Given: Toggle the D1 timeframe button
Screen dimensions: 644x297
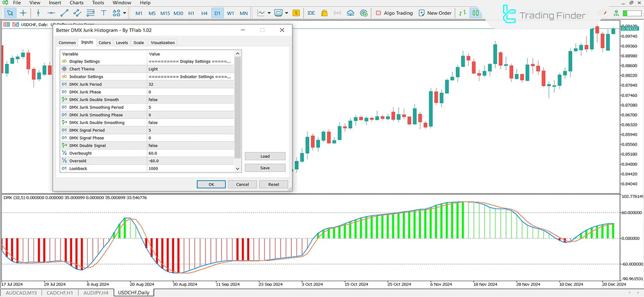Looking at the screenshot, I should click(217, 13).
